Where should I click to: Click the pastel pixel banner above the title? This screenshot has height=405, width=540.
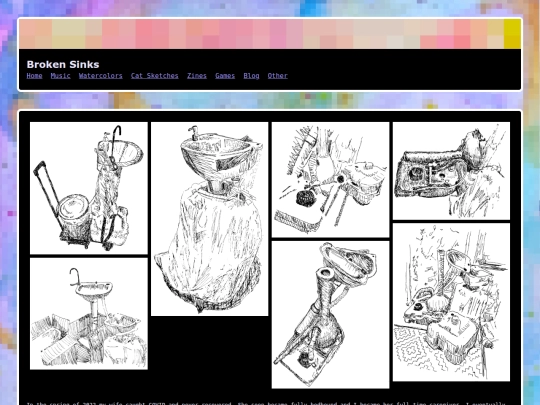(x=270, y=34)
